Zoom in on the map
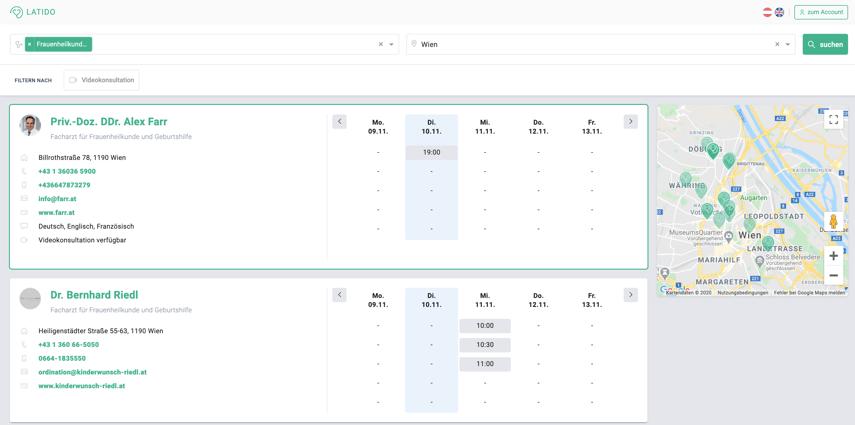855x425 pixels. [833, 256]
